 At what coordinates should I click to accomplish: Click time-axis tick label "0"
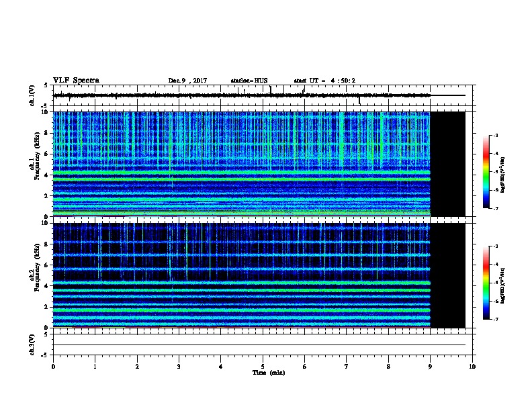(x=53, y=367)
